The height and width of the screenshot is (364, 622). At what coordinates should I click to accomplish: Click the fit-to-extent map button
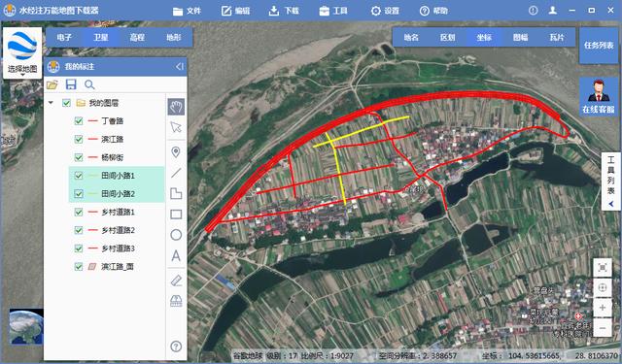tap(603, 268)
